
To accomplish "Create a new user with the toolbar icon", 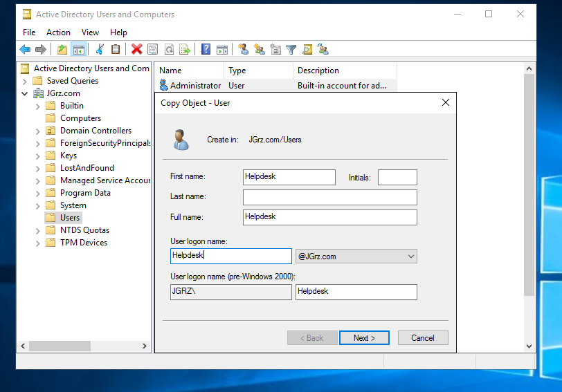I will coord(244,49).
